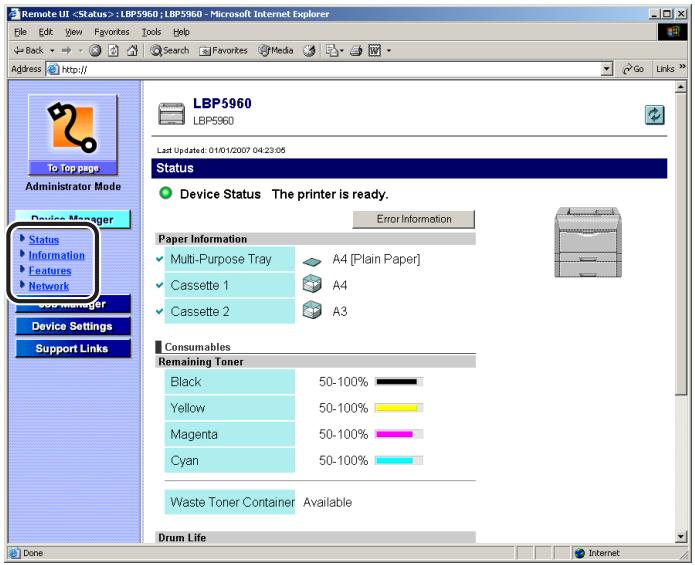Viewport: 695px width, 565px height.
Task: Open the Network link in sidebar
Action: 49,286
